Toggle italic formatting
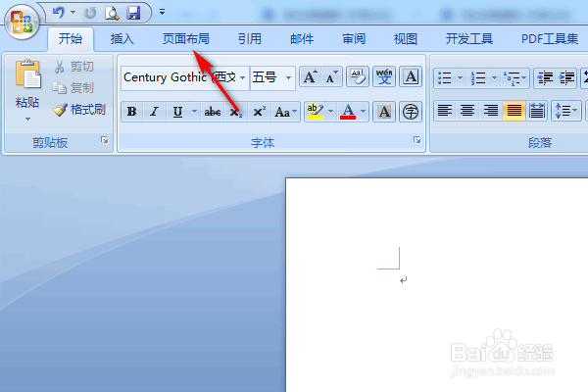 pos(154,112)
